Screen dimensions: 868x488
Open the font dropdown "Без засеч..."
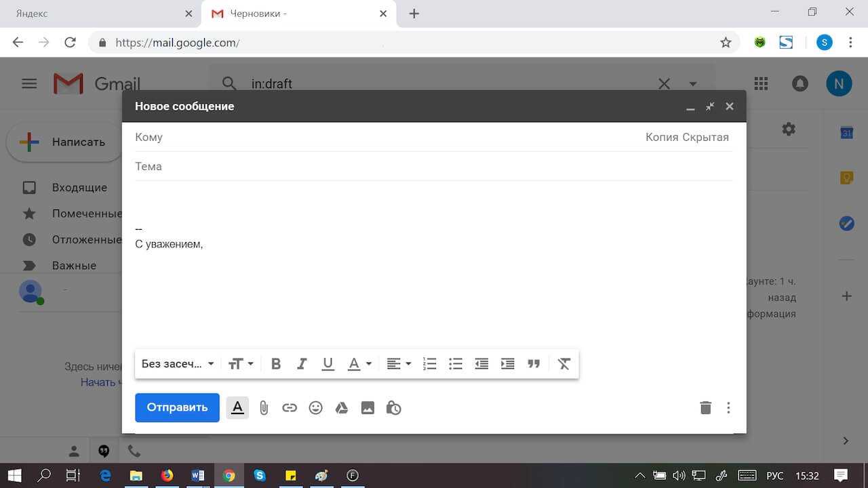coord(177,364)
